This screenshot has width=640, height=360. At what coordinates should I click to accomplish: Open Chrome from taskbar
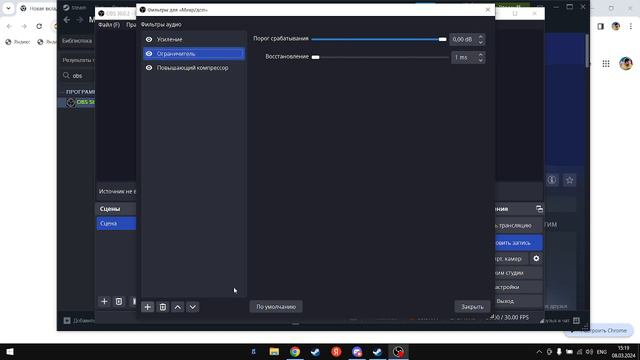(x=295, y=352)
